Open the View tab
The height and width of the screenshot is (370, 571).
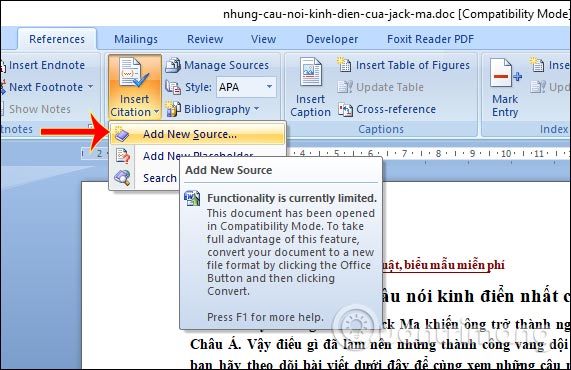click(263, 39)
